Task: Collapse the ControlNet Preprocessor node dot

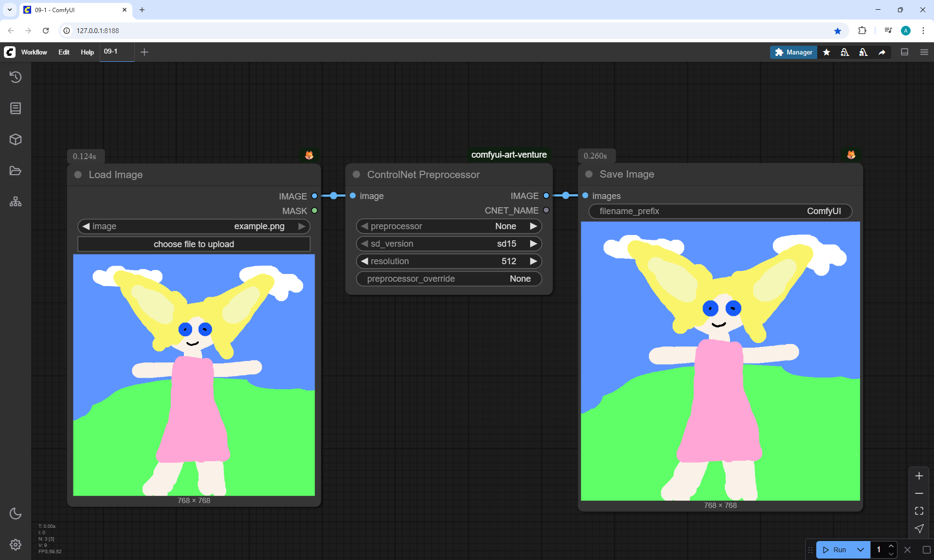Action: pyautogui.click(x=357, y=175)
